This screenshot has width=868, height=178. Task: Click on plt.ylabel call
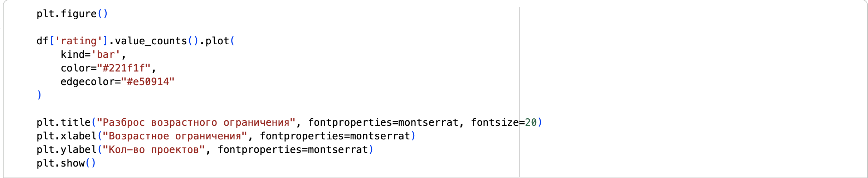coord(66,150)
